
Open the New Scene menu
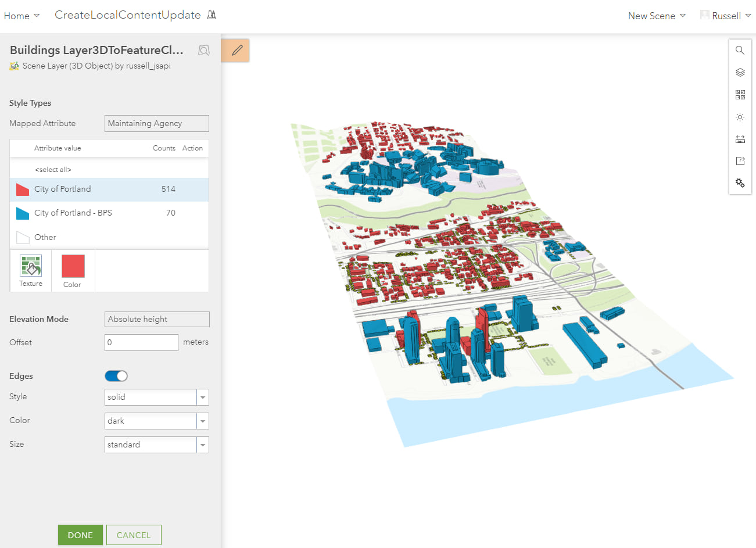656,16
